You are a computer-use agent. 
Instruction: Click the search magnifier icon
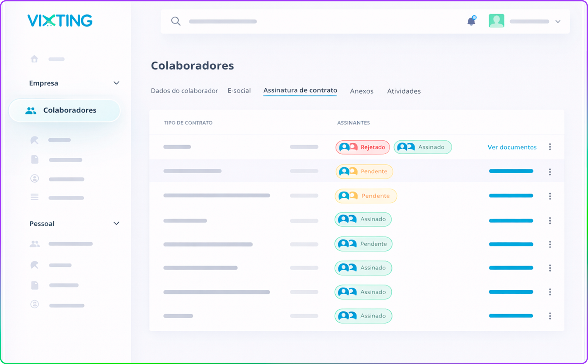coord(176,21)
